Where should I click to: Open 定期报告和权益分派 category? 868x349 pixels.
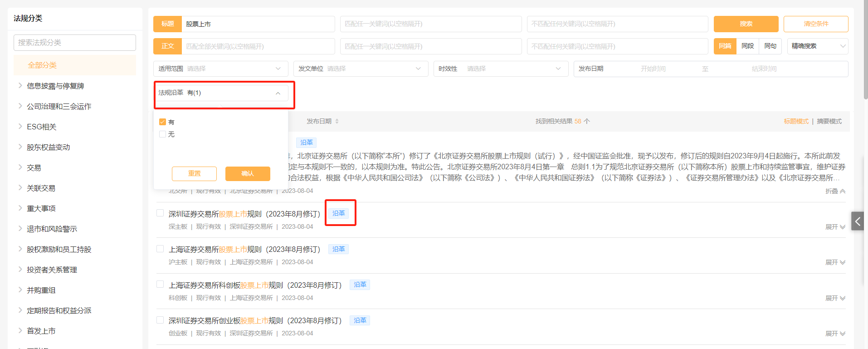click(59, 310)
